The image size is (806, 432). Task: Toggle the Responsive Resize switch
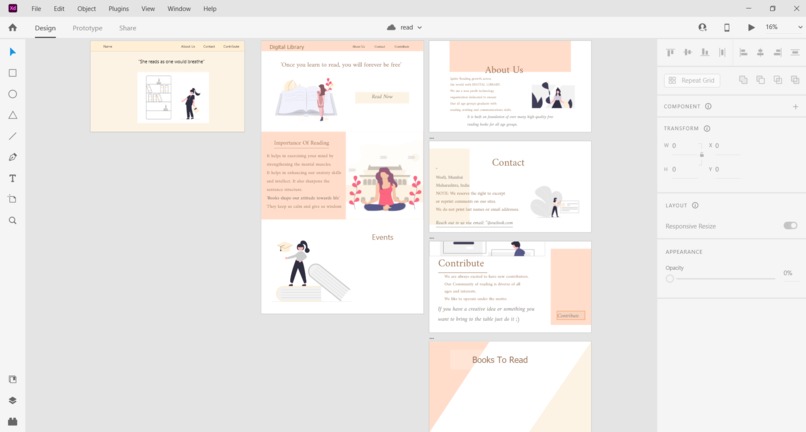point(790,225)
